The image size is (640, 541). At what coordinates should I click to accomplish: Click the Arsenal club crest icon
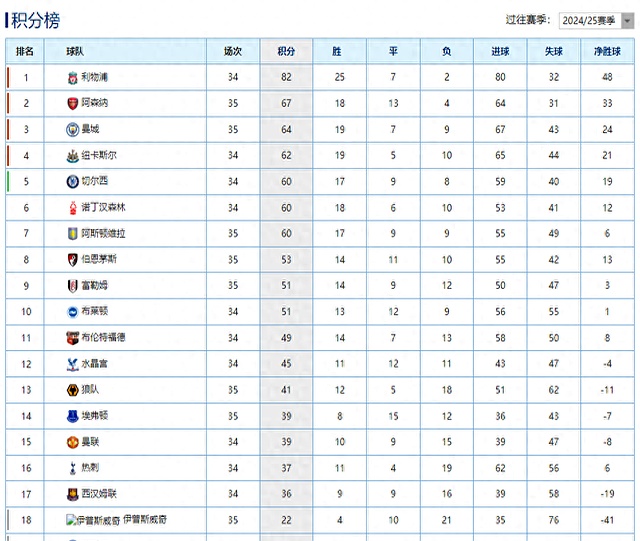click(x=73, y=103)
